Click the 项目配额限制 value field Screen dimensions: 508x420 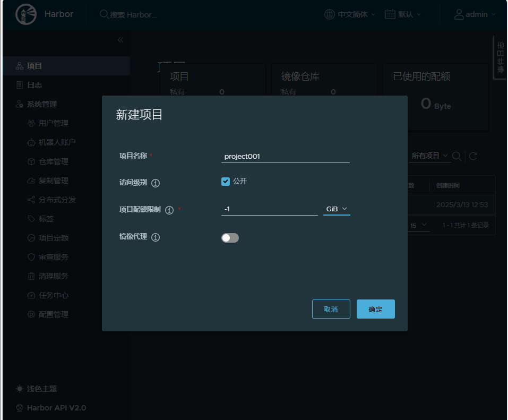pos(270,209)
